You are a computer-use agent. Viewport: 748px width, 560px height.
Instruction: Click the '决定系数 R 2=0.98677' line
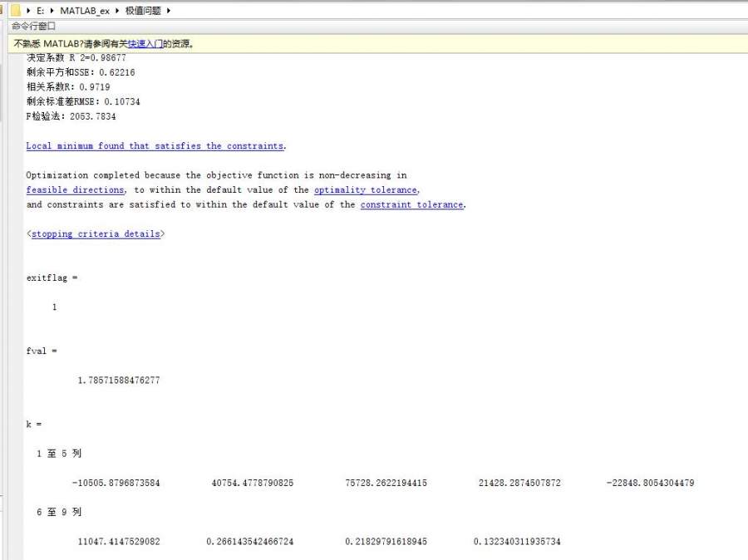click(76, 57)
